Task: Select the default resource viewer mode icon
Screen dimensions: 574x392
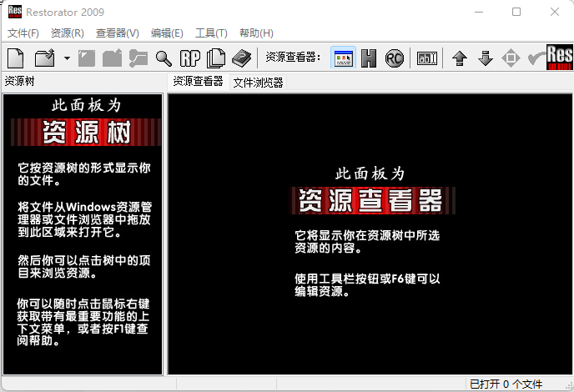Action: pyautogui.click(x=343, y=58)
